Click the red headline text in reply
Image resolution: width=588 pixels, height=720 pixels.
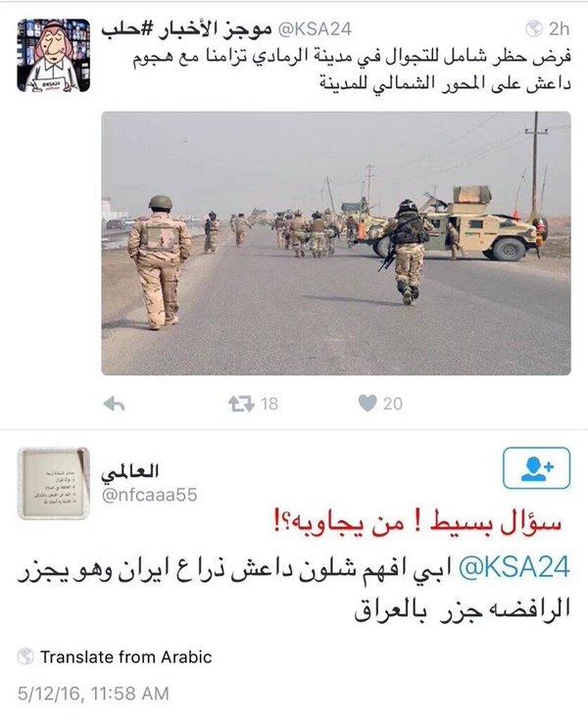point(417,523)
